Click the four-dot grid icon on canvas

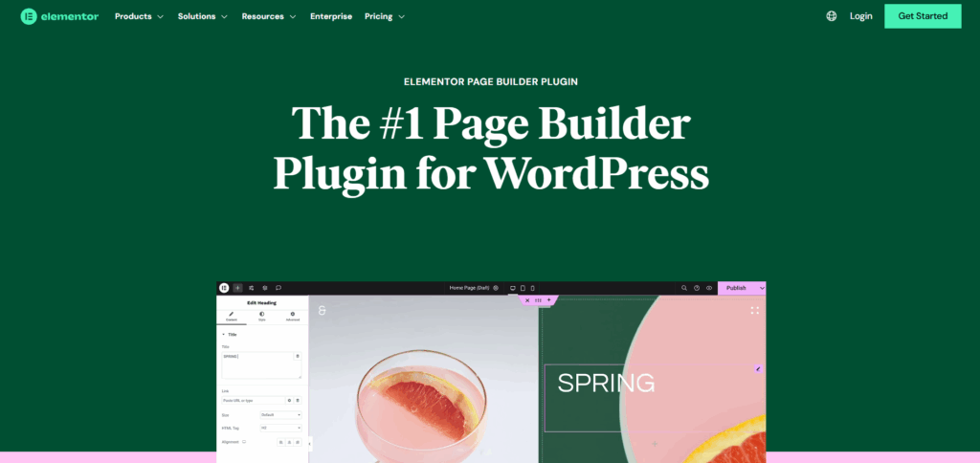[x=754, y=310]
